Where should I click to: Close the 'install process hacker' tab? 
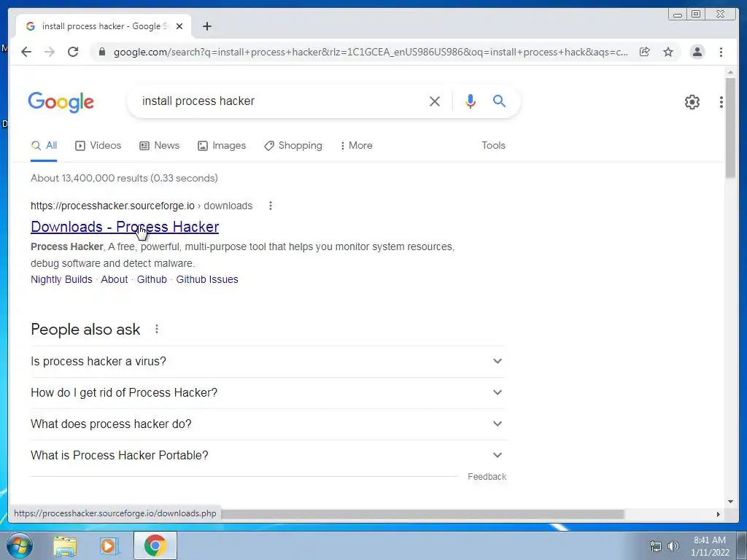pyautogui.click(x=179, y=26)
